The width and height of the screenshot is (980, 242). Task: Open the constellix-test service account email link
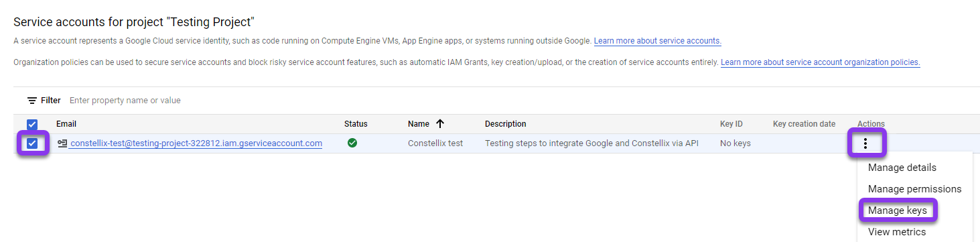point(196,143)
